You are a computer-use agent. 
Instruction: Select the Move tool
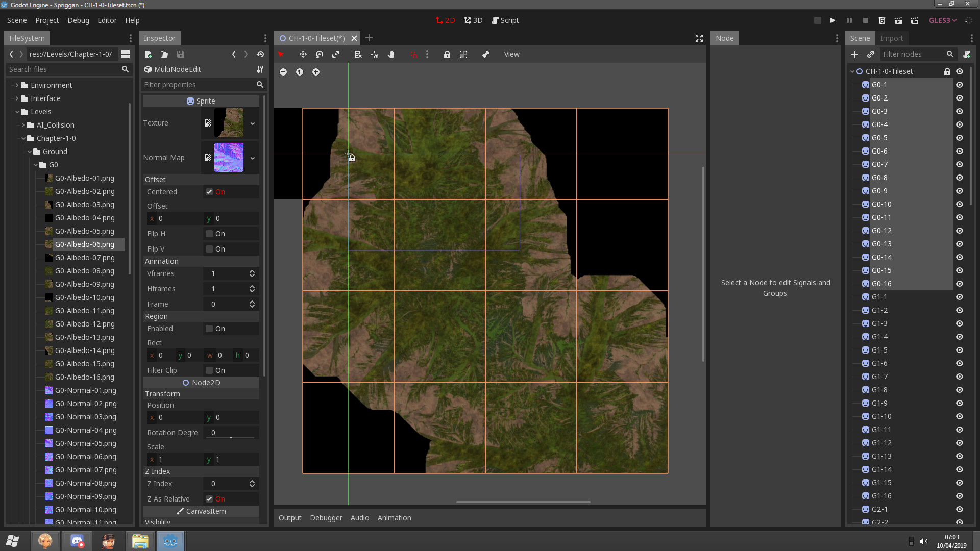tap(303, 54)
